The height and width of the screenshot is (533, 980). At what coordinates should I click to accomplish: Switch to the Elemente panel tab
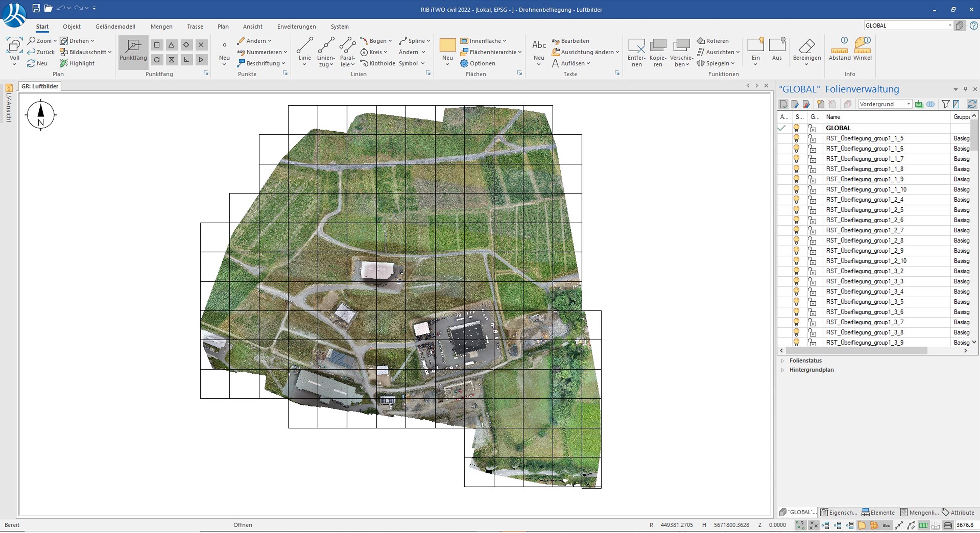click(x=878, y=513)
